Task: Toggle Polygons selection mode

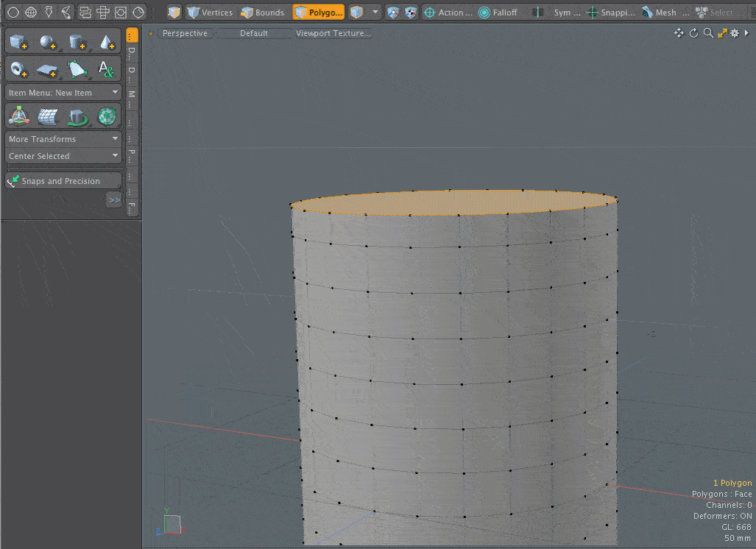Action: click(318, 13)
